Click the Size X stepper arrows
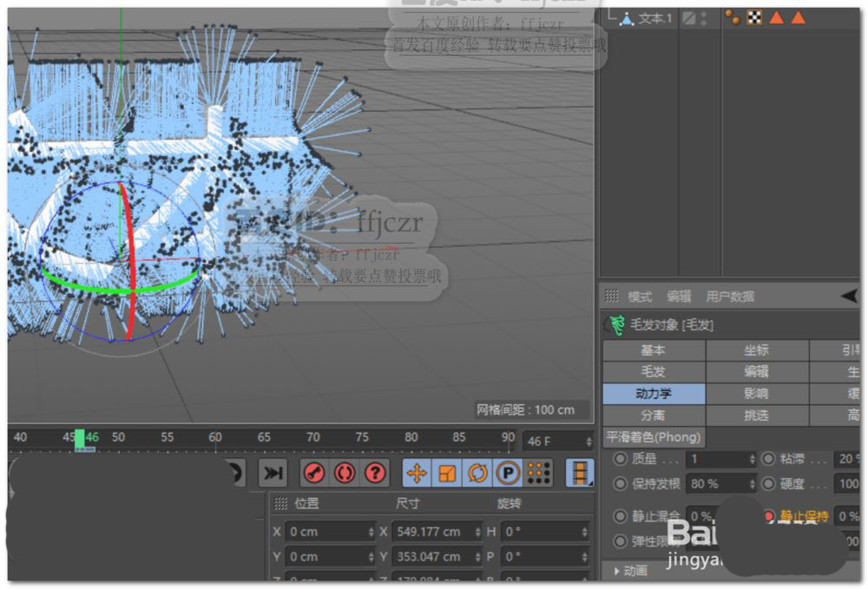Screen dimensions: 868x589 coord(477,532)
